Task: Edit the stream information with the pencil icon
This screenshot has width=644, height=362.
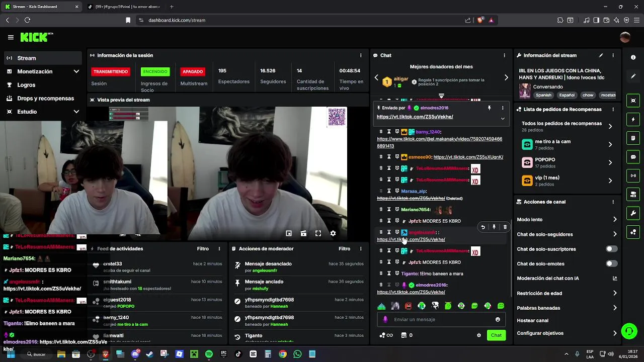Action: coord(601,55)
